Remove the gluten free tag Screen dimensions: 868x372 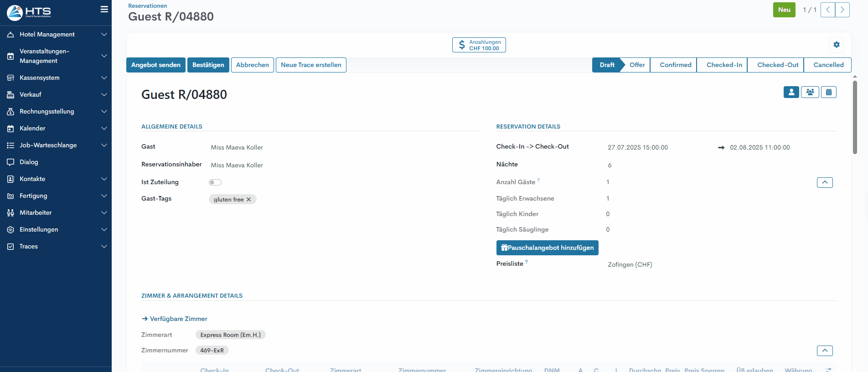249,200
